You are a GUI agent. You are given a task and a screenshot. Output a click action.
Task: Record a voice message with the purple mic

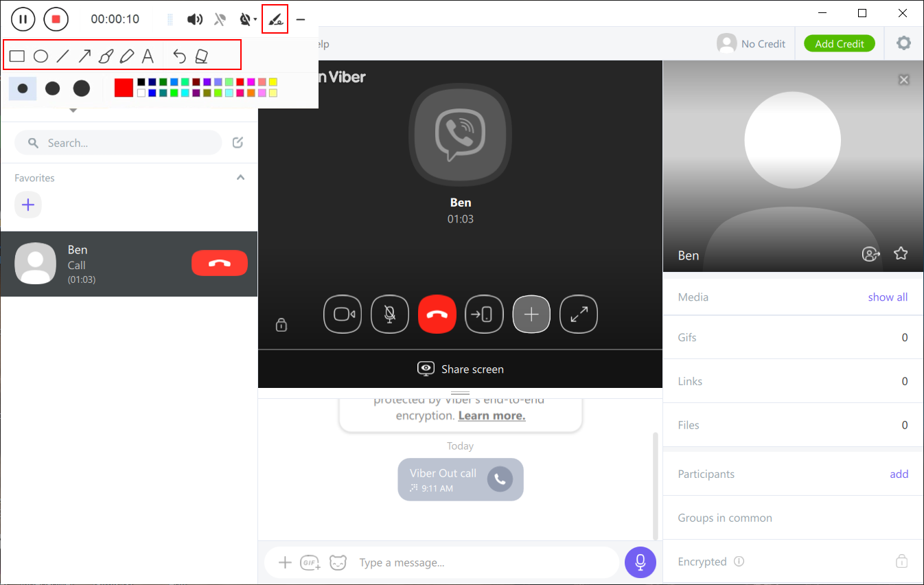coord(640,562)
